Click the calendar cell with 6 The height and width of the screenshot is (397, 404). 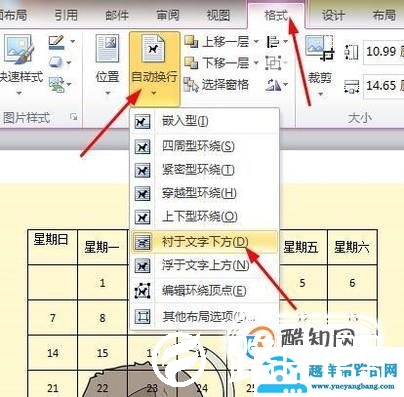click(352, 283)
